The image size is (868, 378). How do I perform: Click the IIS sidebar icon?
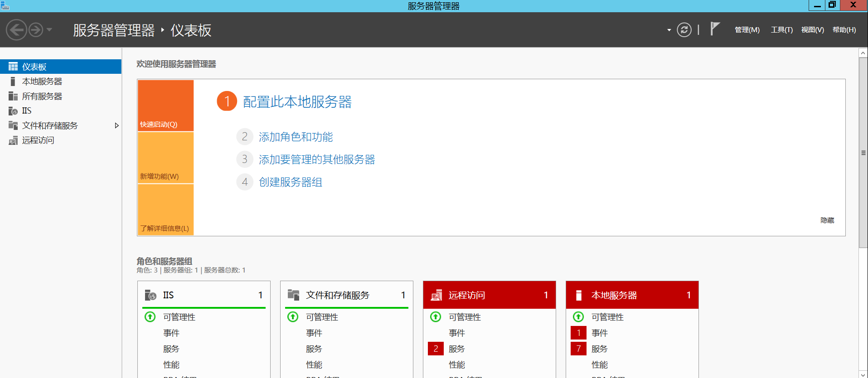(13, 111)
